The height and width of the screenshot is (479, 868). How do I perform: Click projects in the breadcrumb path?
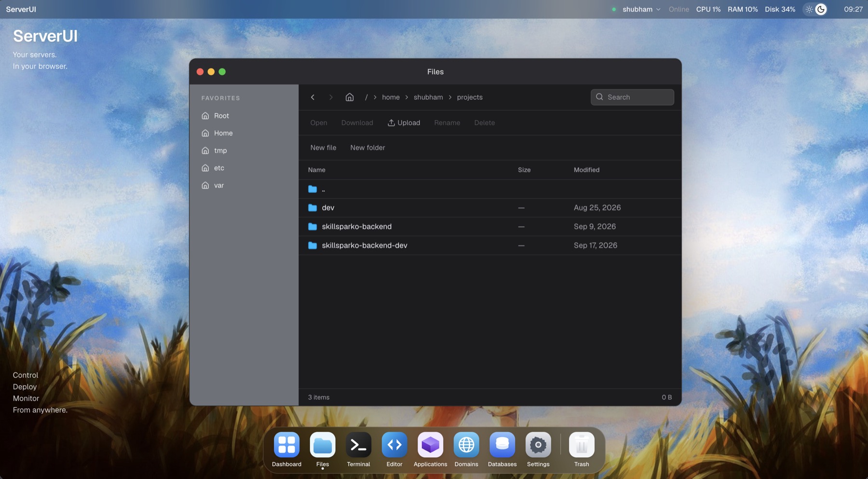coord(470,97)
